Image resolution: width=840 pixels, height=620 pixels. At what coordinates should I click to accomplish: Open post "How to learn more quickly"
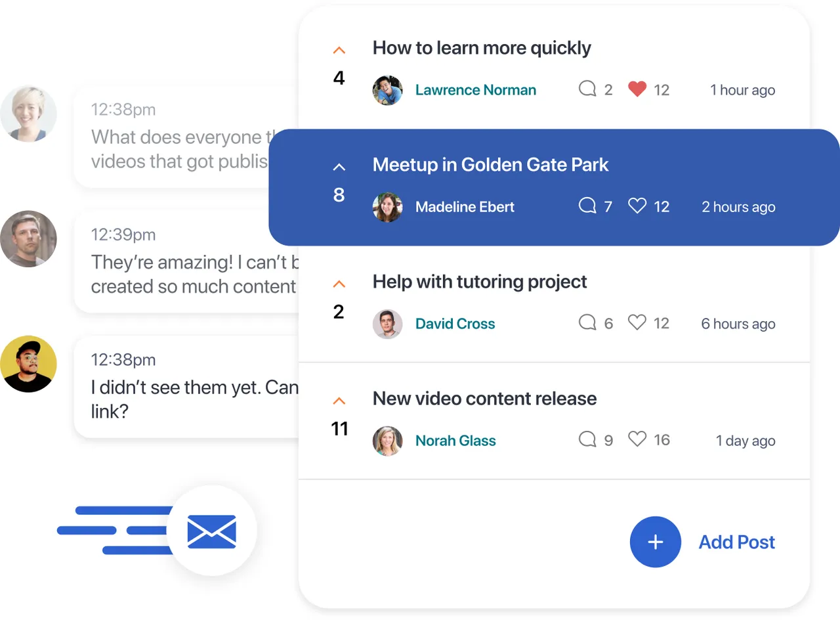coord(482,48)
